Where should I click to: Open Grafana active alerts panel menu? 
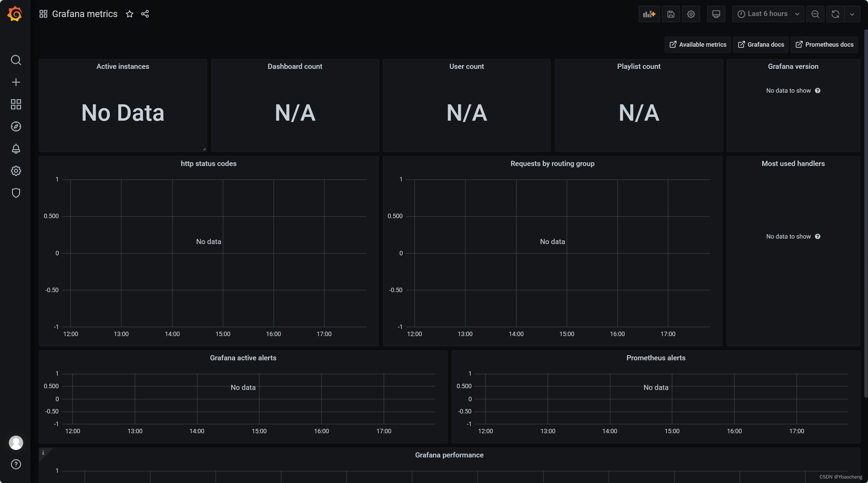point(243,358)
